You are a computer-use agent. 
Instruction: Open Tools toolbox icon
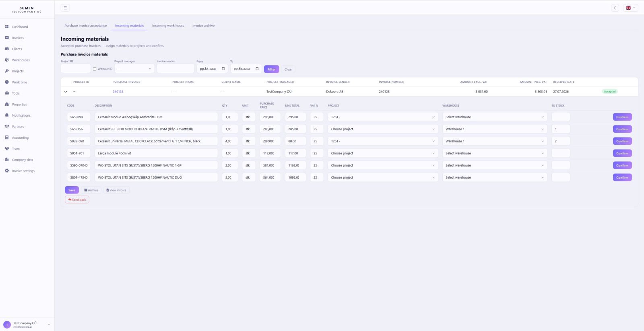[x=7, y=93]
